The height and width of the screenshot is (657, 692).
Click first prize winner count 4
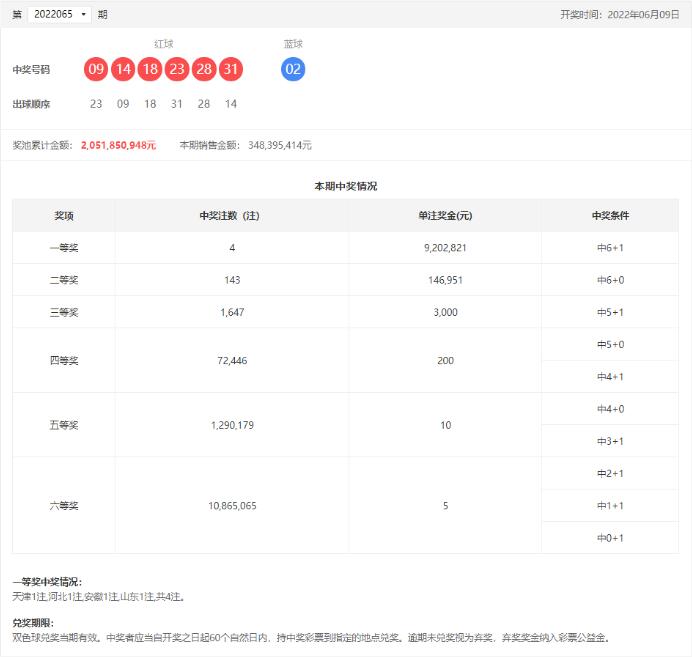point(232,248)
